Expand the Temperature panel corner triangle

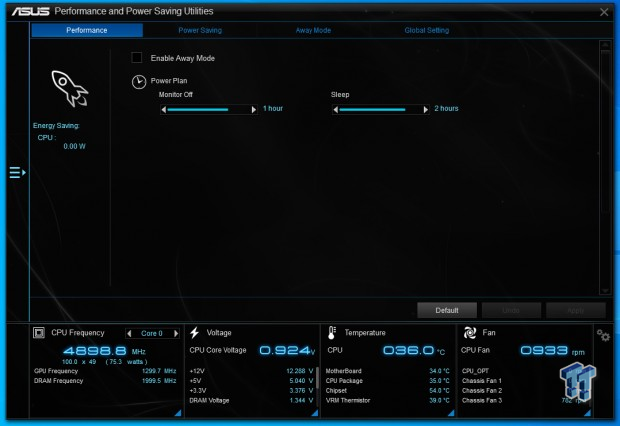[x=451, y=413]
